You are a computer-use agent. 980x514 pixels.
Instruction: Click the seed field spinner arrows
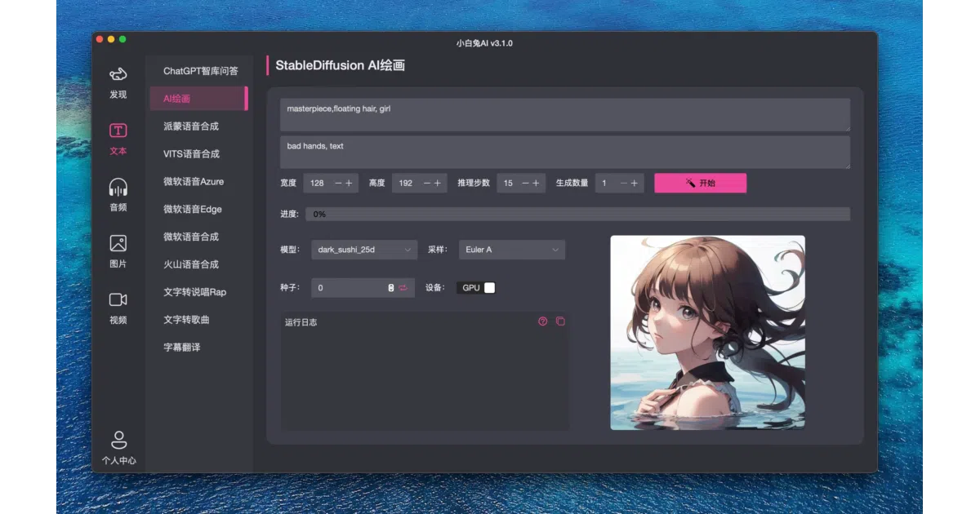tap(391, 288)
